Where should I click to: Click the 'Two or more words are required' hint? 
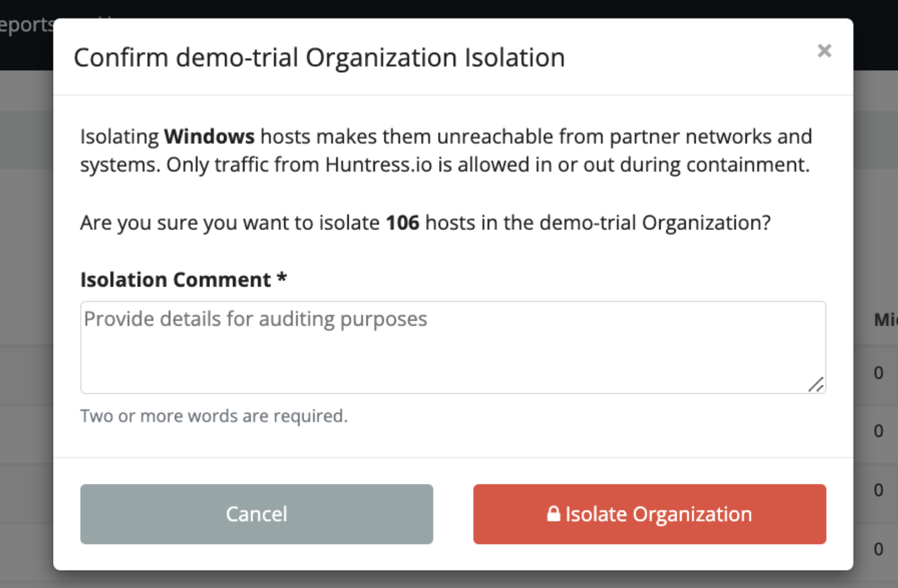coord(214,416)
